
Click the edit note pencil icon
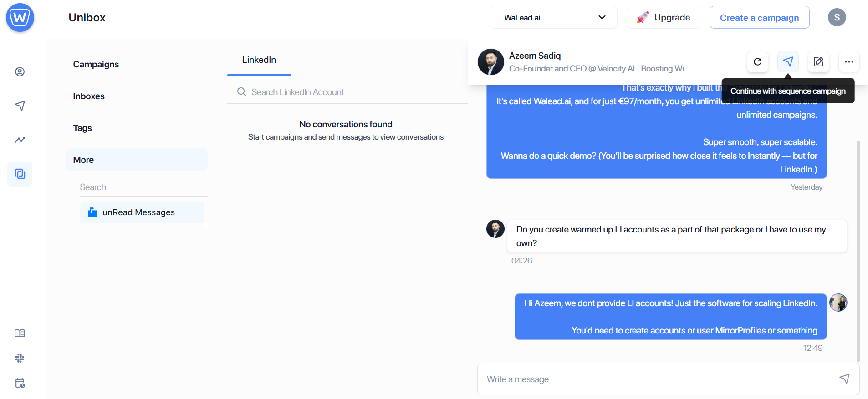click(x=818, y=62)
